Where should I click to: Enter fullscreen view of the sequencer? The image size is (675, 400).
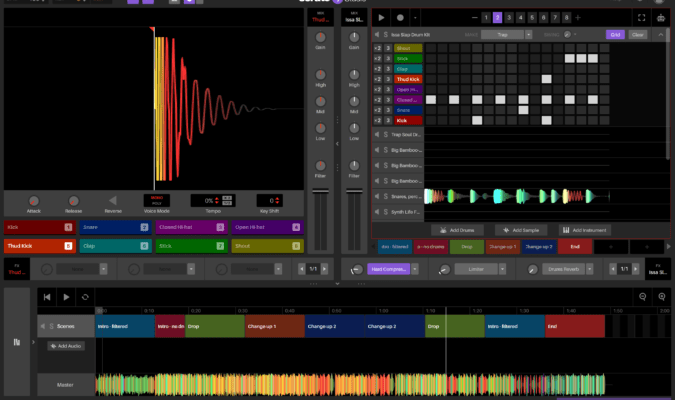tap(641, 18)
